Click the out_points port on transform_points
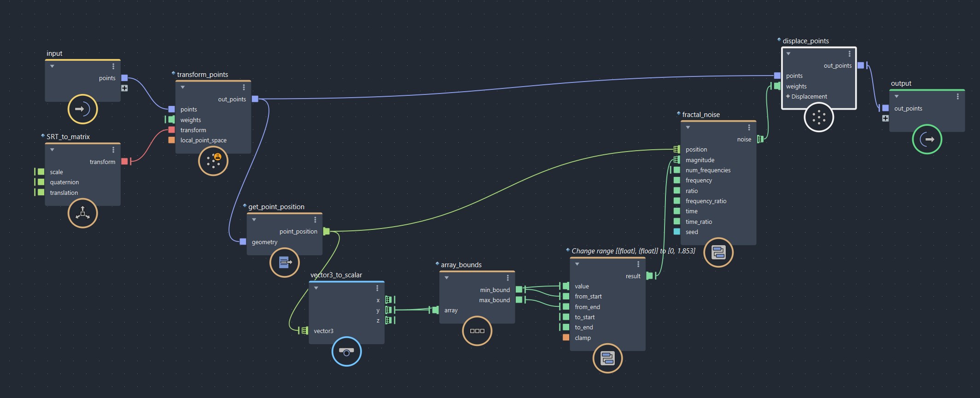980x398 pixels. click(x=255, y=99)
